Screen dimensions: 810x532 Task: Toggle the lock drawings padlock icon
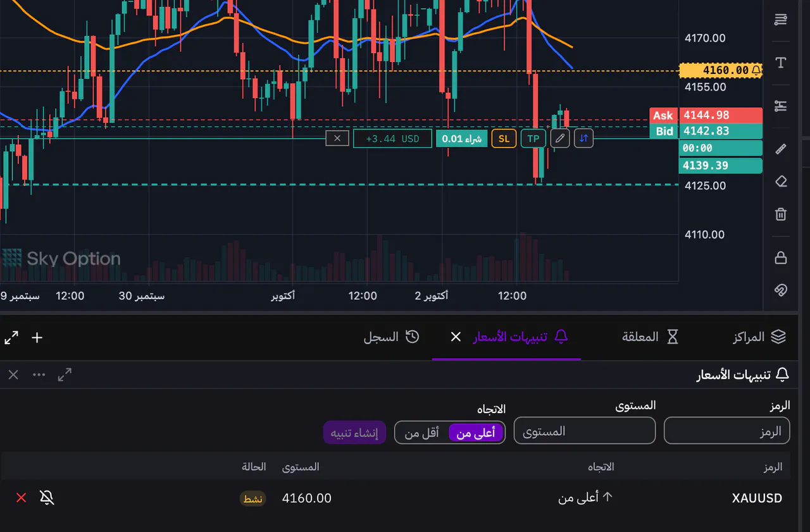(x=781, y=257)
